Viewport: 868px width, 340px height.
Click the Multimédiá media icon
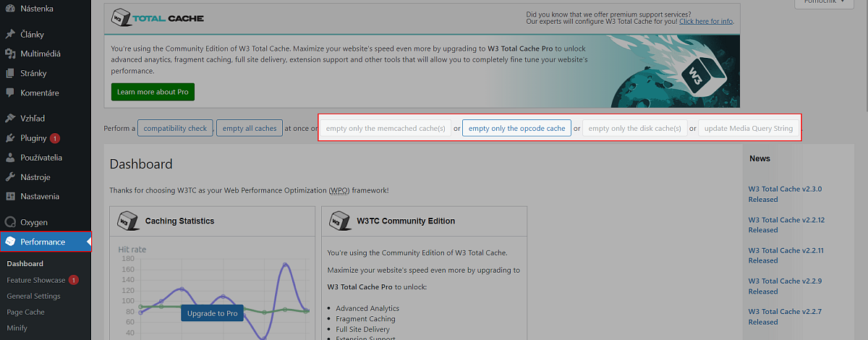[10, 54]
